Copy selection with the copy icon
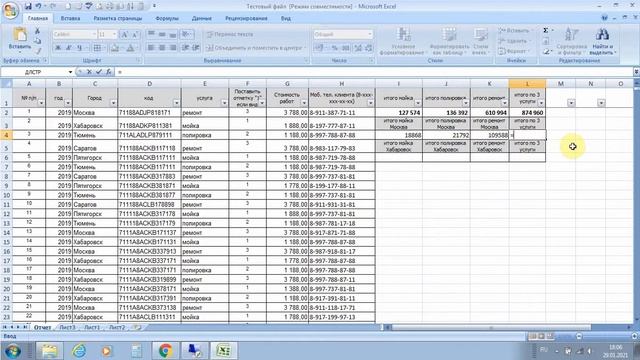The width and height of the screenshot is (640, 360). [x=37, y=41]
